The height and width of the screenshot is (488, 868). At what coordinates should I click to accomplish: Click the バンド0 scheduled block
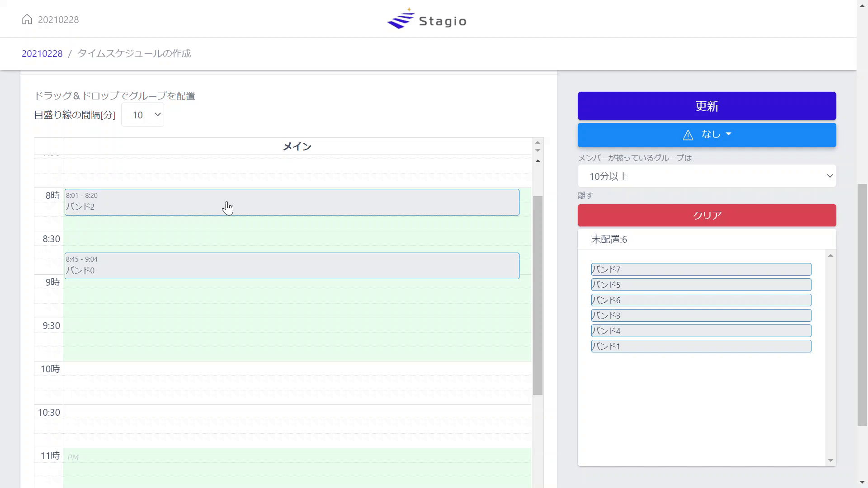tap(292, 266)
